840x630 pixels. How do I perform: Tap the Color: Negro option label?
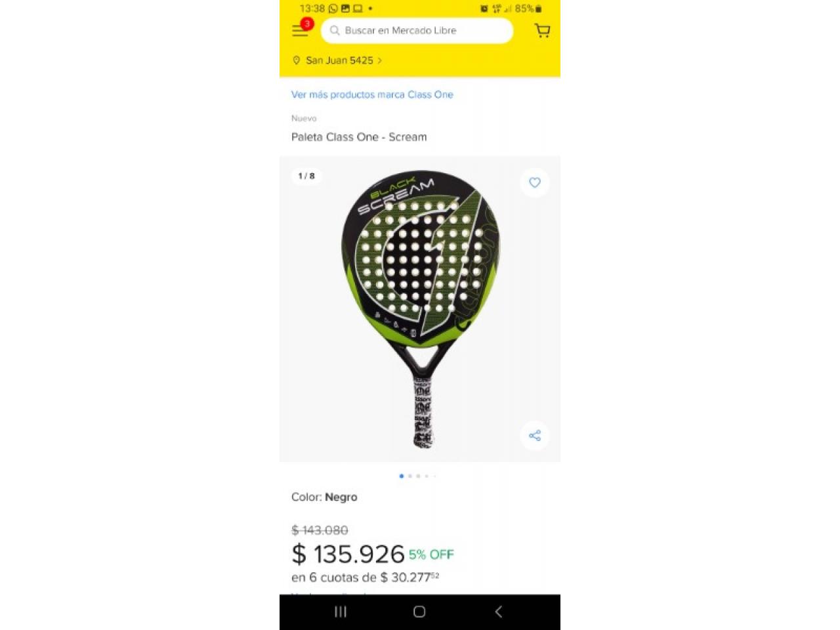click(324, 497)
